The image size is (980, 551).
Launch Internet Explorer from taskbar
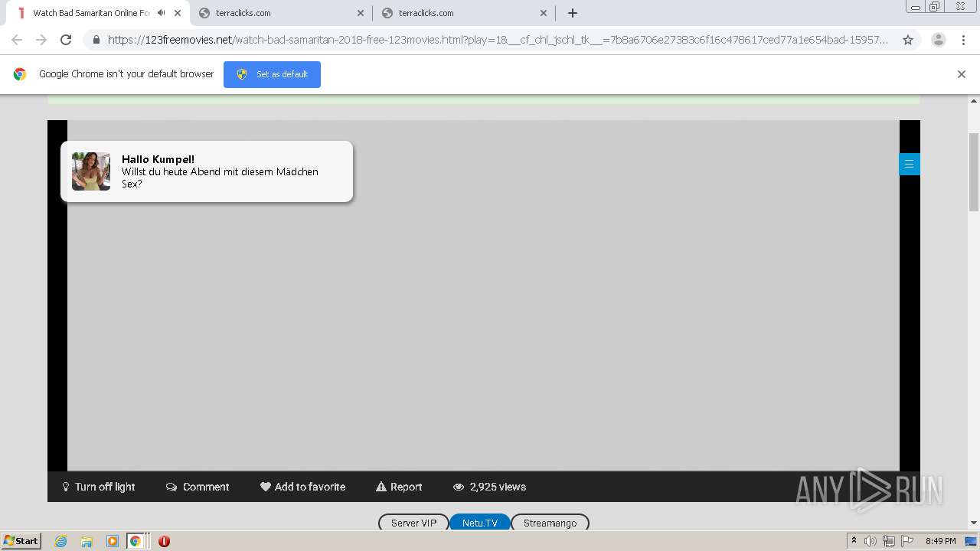(x=60, y=541)
